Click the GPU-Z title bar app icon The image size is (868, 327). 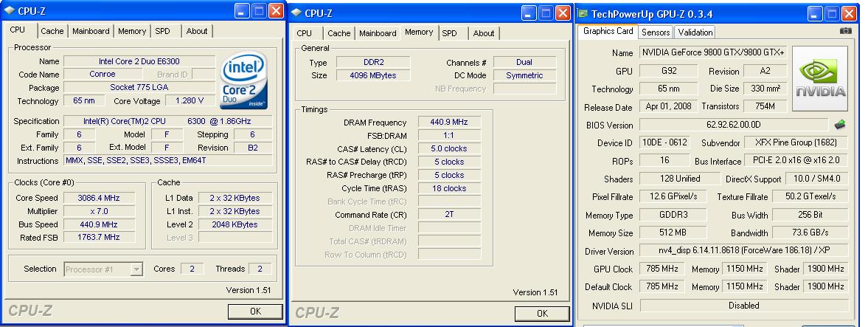tap(583, 13)
